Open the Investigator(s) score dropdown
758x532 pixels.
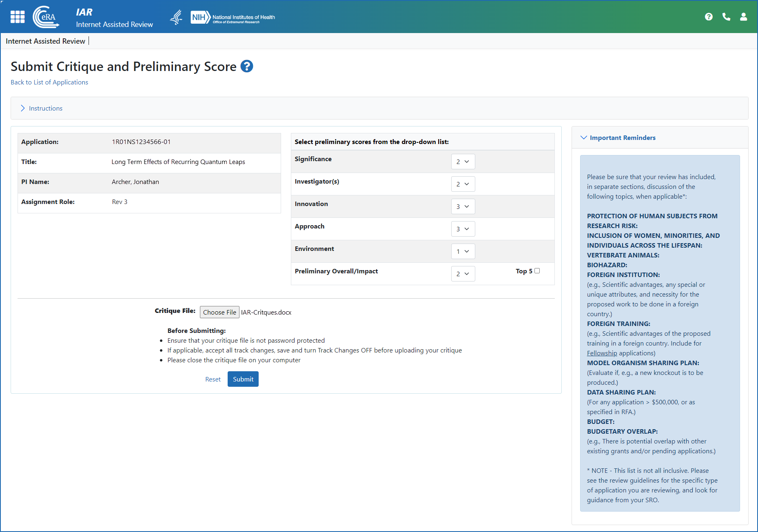tap(463, 184)
